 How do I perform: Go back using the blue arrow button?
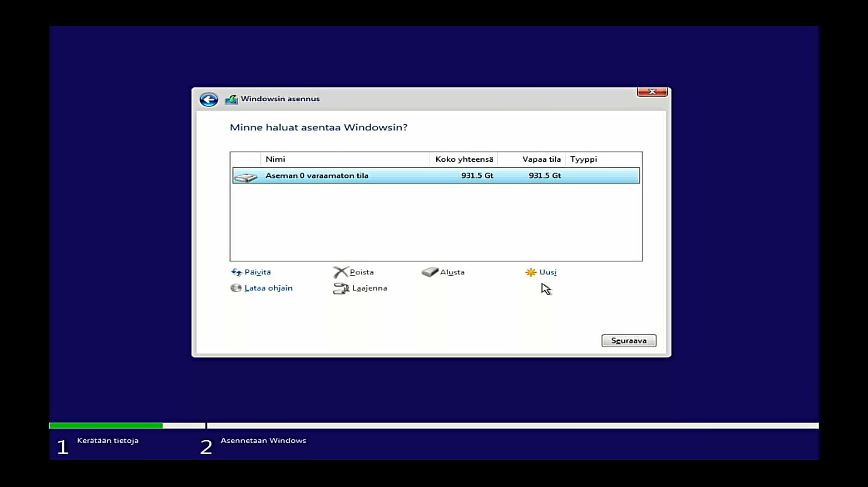(209, 99)
